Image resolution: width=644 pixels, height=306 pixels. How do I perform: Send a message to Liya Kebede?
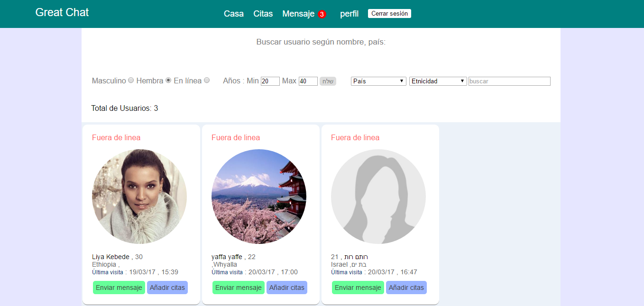click(x=119, y=288)
